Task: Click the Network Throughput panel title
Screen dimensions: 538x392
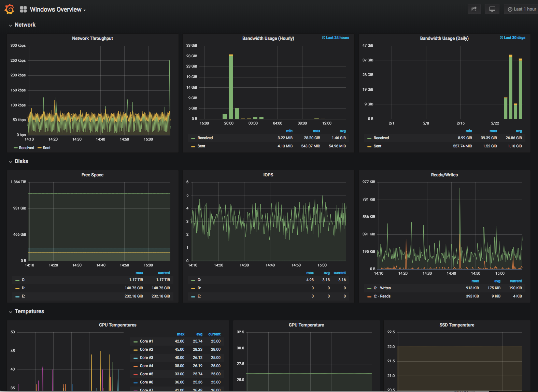Action: tap(92, 39)
